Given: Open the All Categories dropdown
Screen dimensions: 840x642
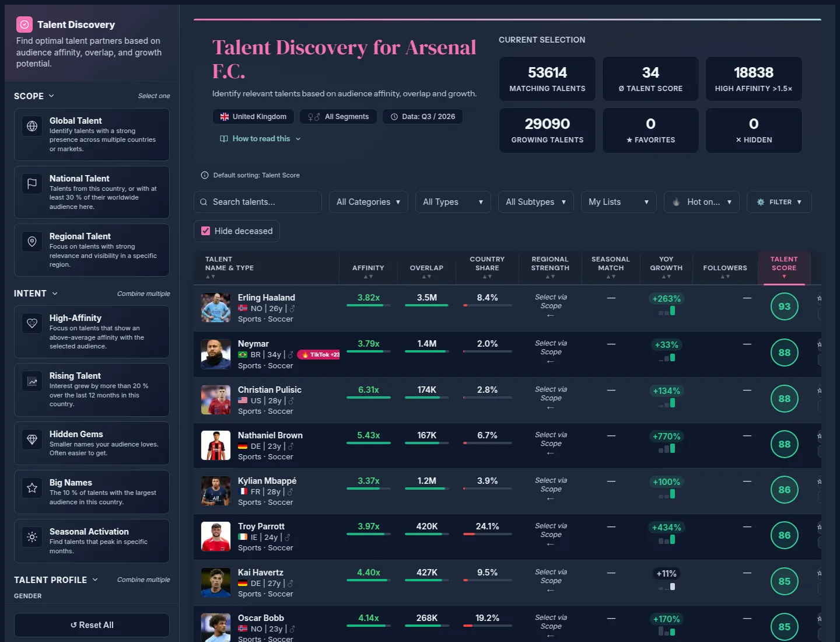Looking at the screenshot, I should [369, 202].
